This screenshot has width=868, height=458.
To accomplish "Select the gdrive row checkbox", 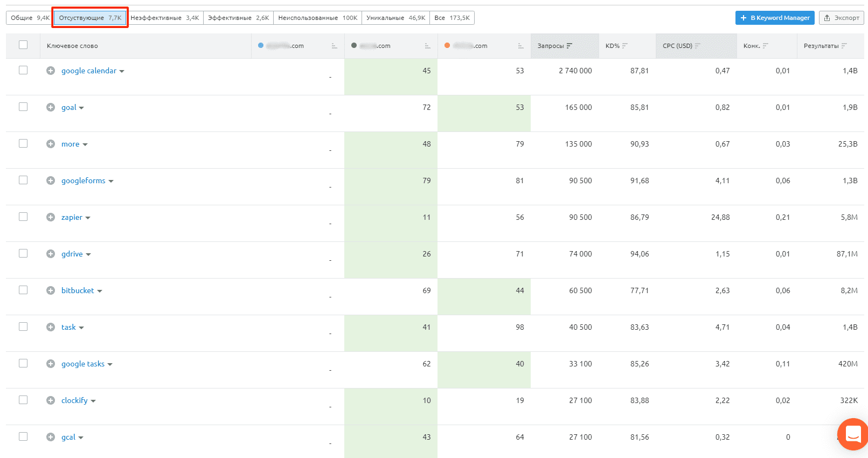I will pyautogui.click(x=23, y=253).
